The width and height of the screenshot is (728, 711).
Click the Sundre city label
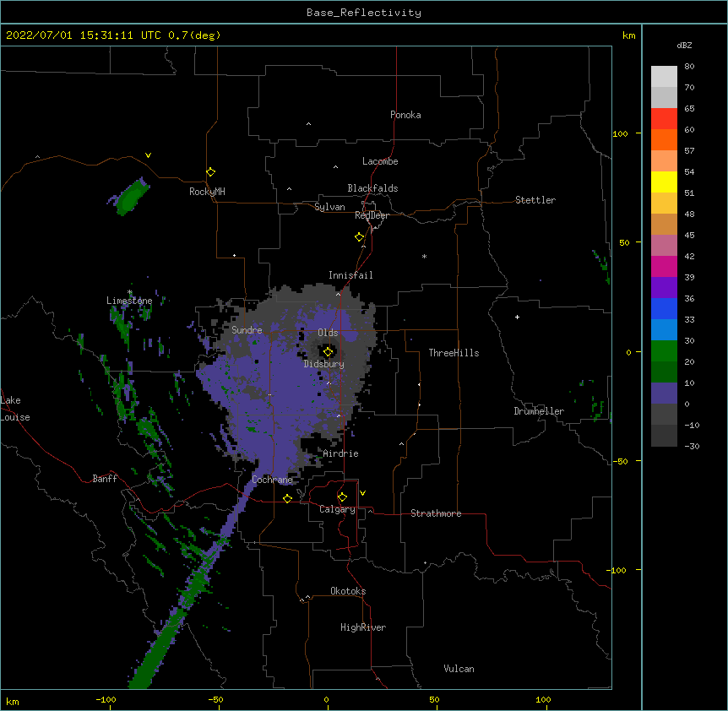click(x=247, y=330)
